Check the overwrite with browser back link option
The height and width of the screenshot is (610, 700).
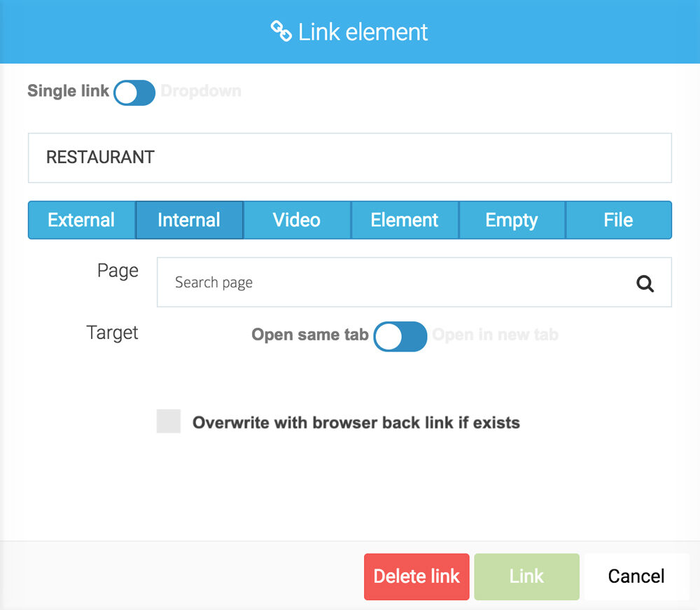(168, 422)
